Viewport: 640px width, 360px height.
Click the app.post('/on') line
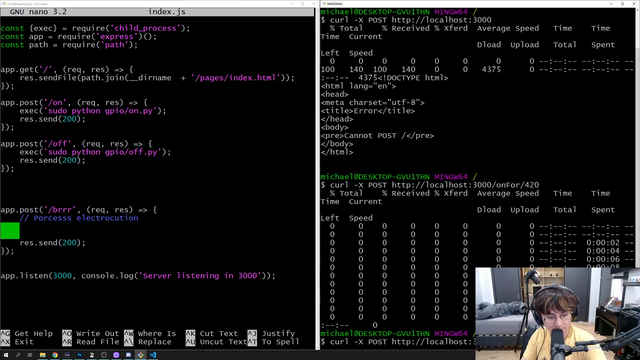click(74, 102)
